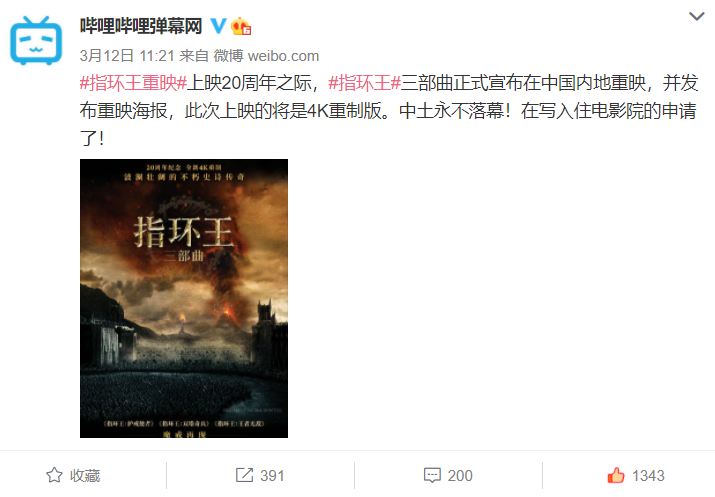
Task: Expand the post options chevron menu
Action: click(x=696, y=16)
